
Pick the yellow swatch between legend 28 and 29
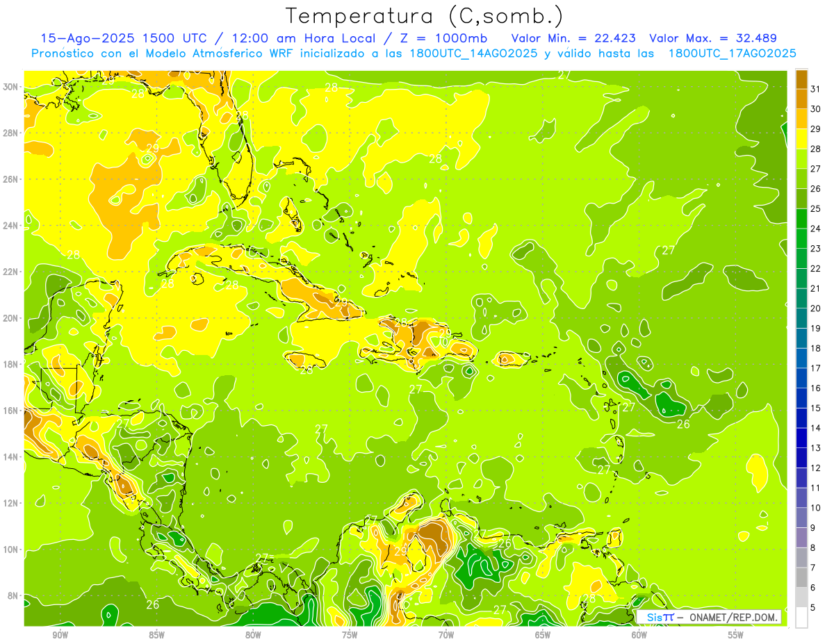801,138
